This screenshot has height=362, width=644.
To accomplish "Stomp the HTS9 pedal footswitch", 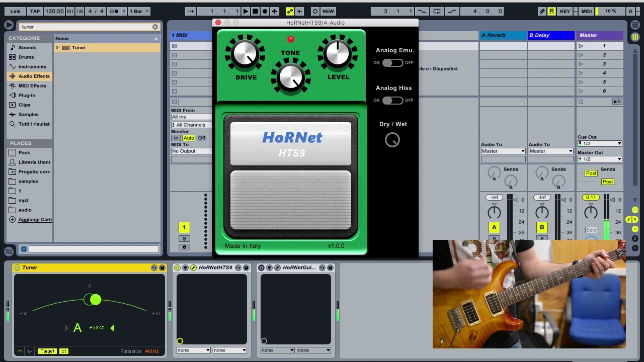I will click(291, 200).
